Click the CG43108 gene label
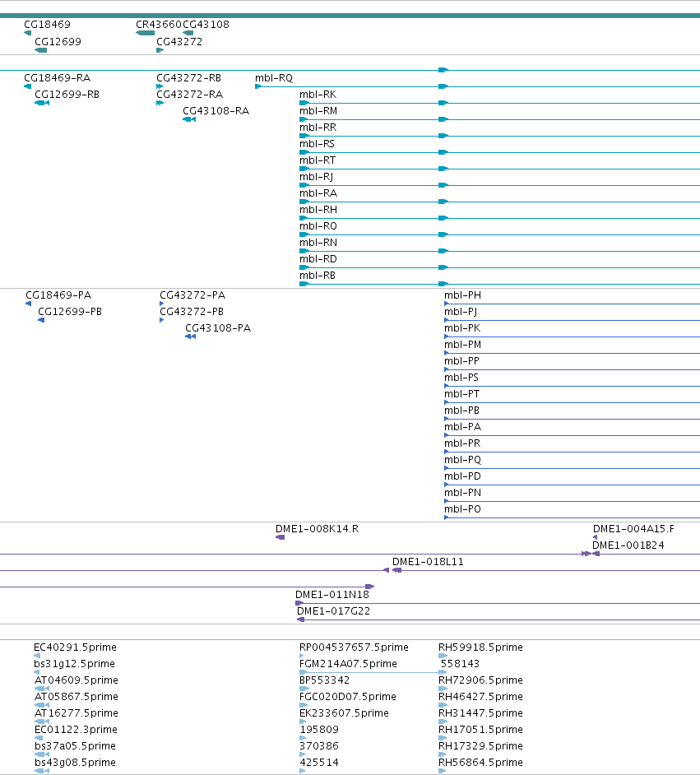Viewport: 700px width, 775px height. click(x=206, y=24)
